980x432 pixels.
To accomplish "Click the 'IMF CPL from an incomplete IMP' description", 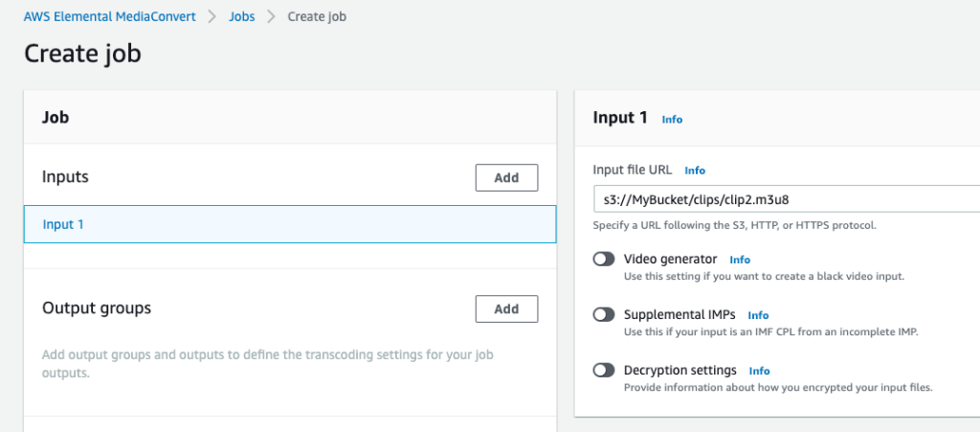I will [770, 332].
